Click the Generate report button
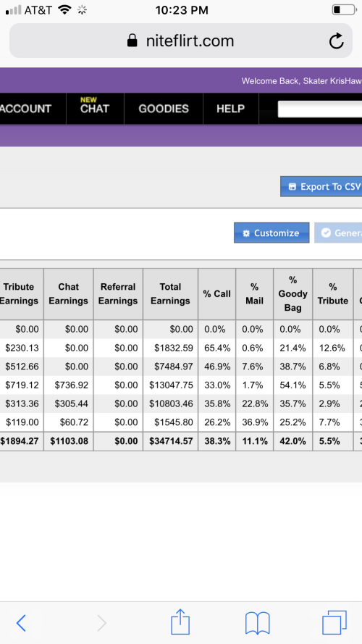Screen dimensions: 362x644 (x=338, y=233)
